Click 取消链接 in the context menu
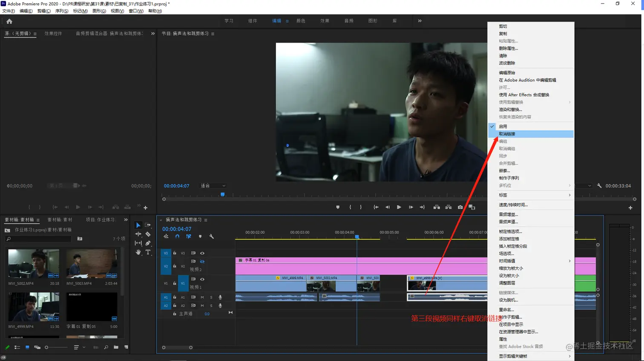Screen dimensions: 644x361 (x=531, y=134)
